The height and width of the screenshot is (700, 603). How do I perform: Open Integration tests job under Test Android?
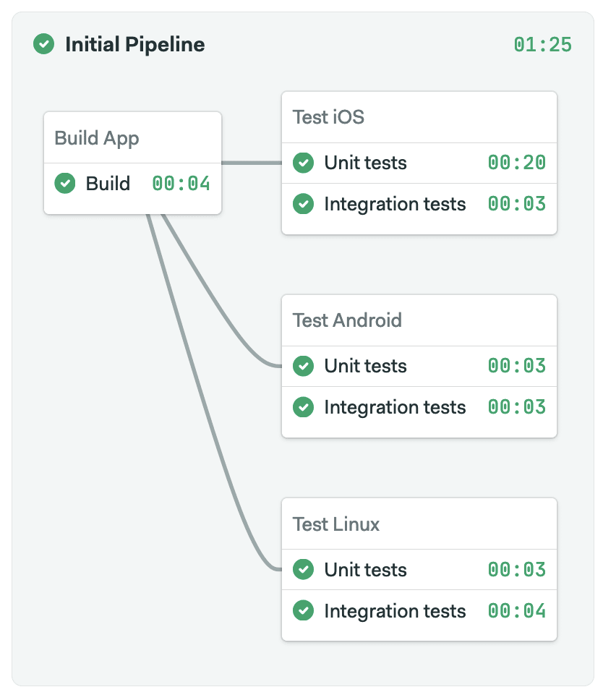419,407
